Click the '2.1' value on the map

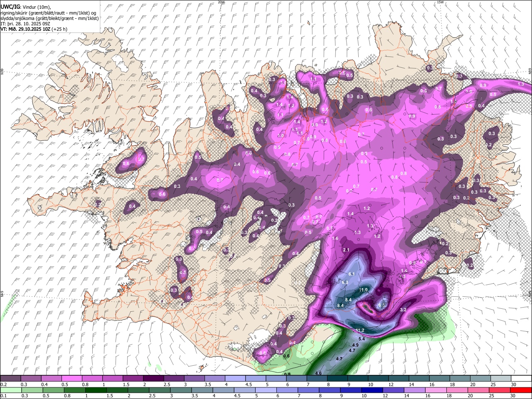click(x=346, y=250)
